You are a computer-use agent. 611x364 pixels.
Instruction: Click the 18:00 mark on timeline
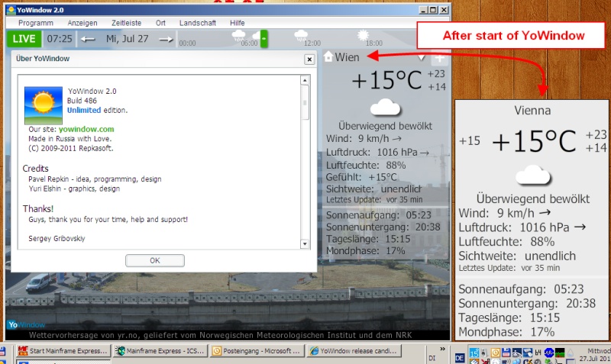pos(374,43)
